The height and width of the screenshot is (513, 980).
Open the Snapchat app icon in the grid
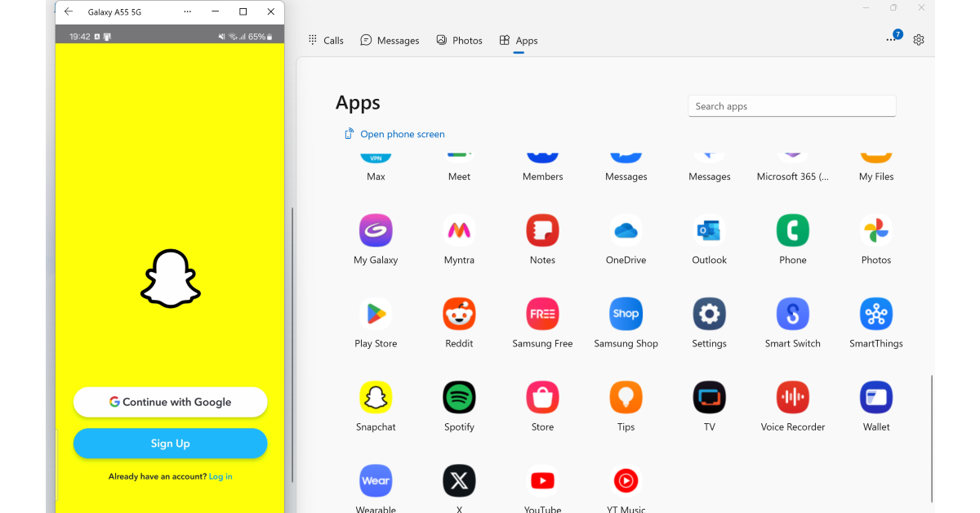coord(376,397)
